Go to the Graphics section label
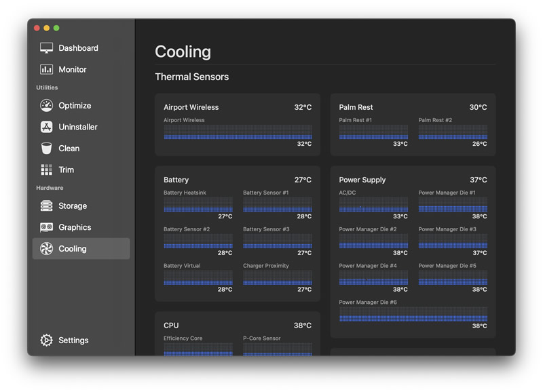The width and height of the screenshot is (543, 392). pos(75,227)
